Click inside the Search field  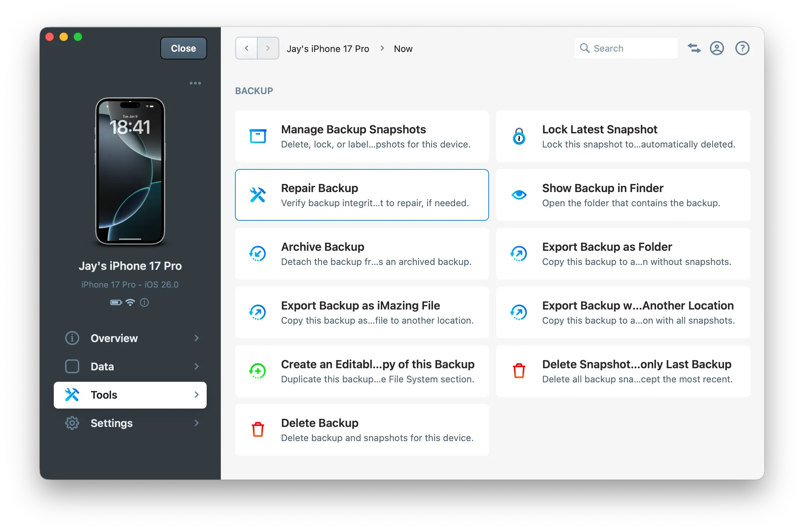point(626,48)
